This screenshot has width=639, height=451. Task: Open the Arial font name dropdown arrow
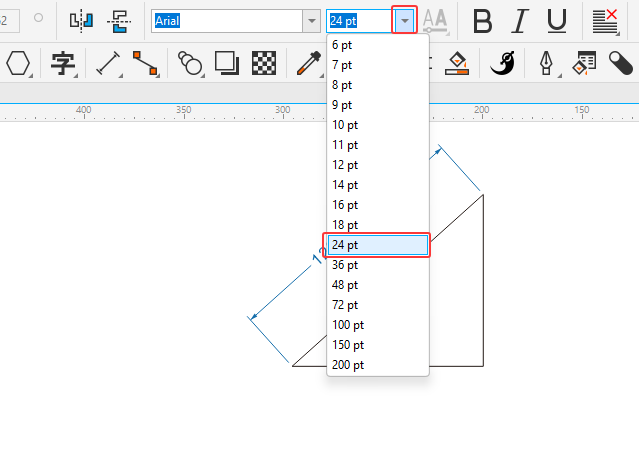312,21
